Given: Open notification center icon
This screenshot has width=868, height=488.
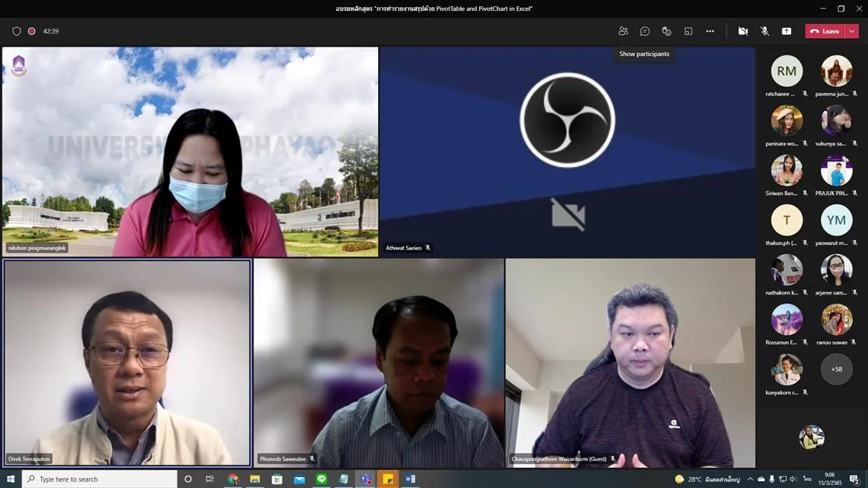Looking at the screenshot, I should pyautogui.click(x=855, y=479).
